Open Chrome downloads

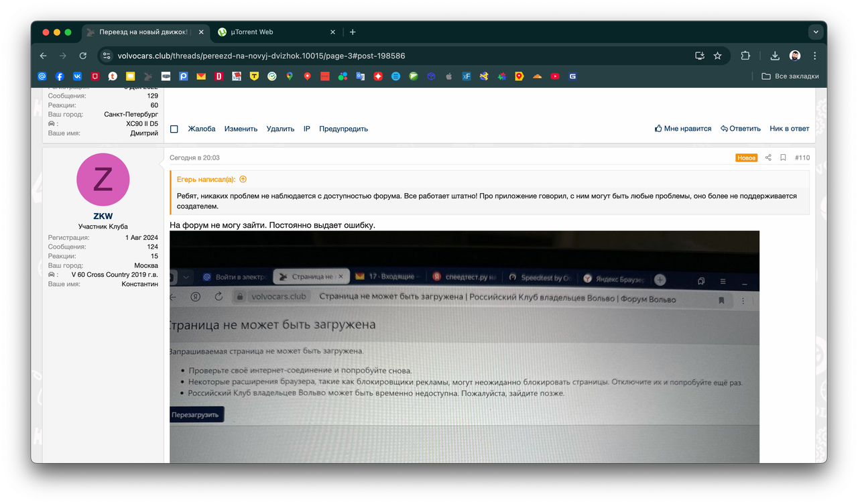[775, 56]
